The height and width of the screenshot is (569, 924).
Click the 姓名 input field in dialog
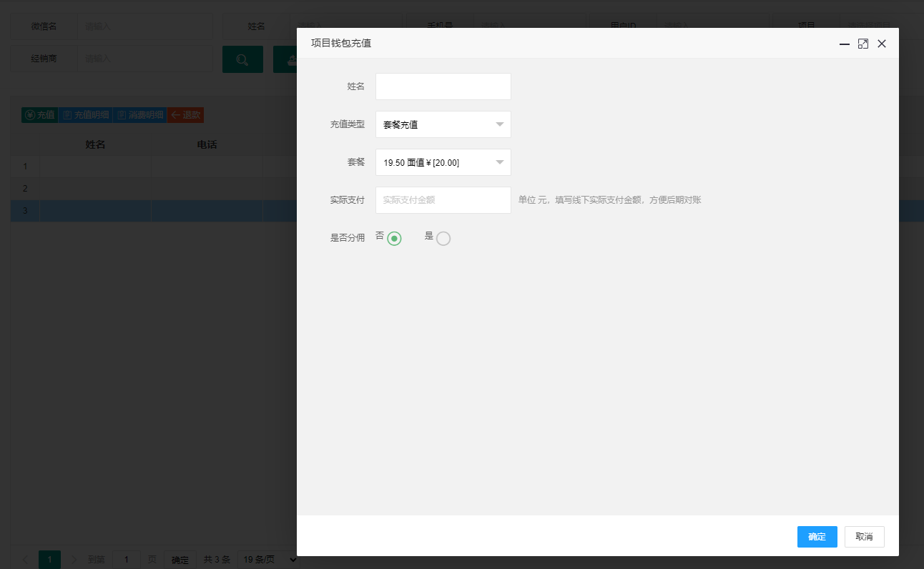coord(443,86)
